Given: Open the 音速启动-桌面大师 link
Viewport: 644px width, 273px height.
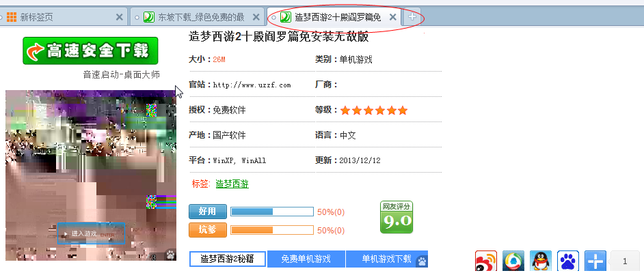Looking at the screenshot, I should 121,74.
